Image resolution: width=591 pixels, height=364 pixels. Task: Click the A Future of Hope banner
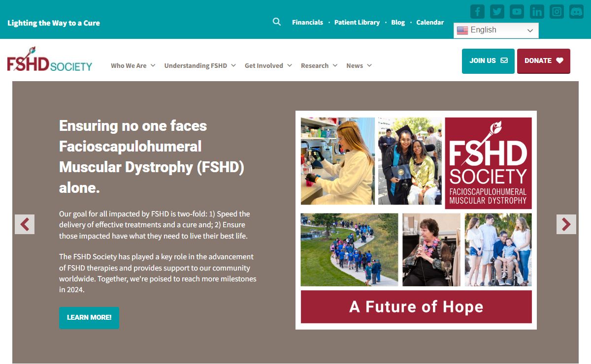[416, 306]
